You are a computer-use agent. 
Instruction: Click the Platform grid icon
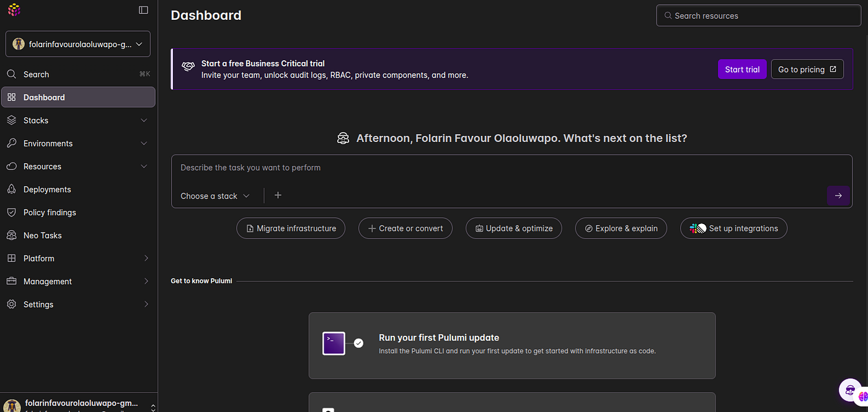click(x=11, y=258)
